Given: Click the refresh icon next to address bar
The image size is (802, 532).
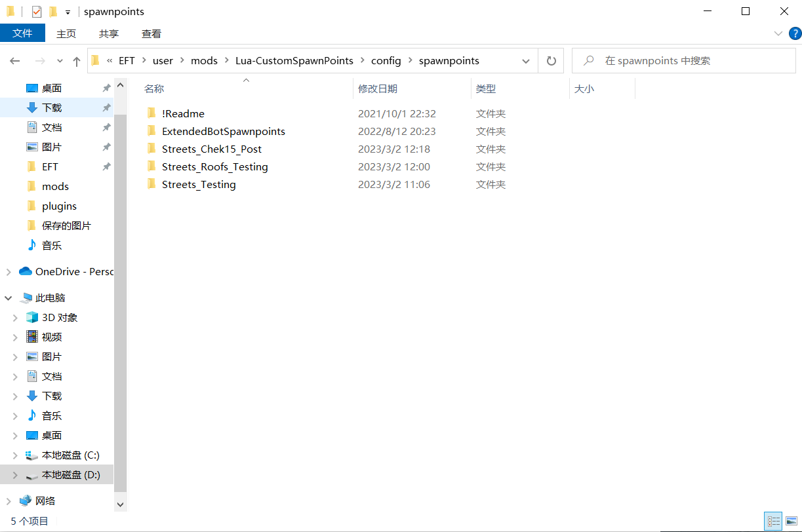Looking at the screenshot, I should [x=551, y=60].
